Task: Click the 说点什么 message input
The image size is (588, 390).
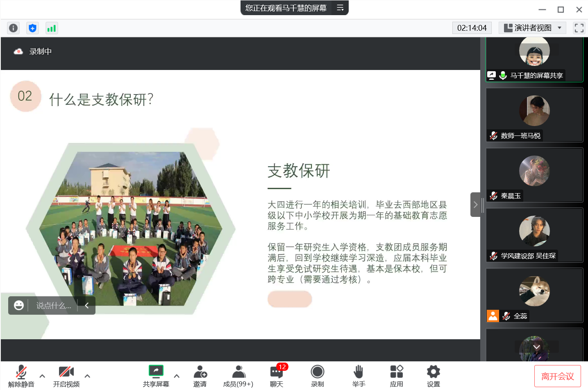Action: tap(53, 306)
